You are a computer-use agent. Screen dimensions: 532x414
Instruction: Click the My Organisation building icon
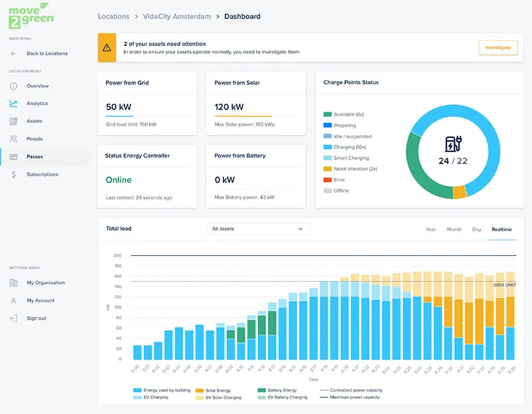point(13,283)
